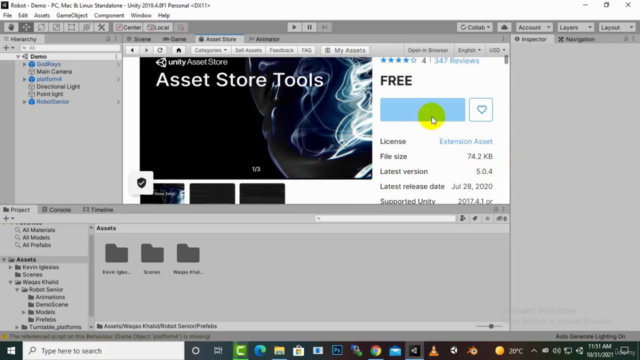Select the Move tool
Viewport: 640px width, 360px height.
click(26, 27)
